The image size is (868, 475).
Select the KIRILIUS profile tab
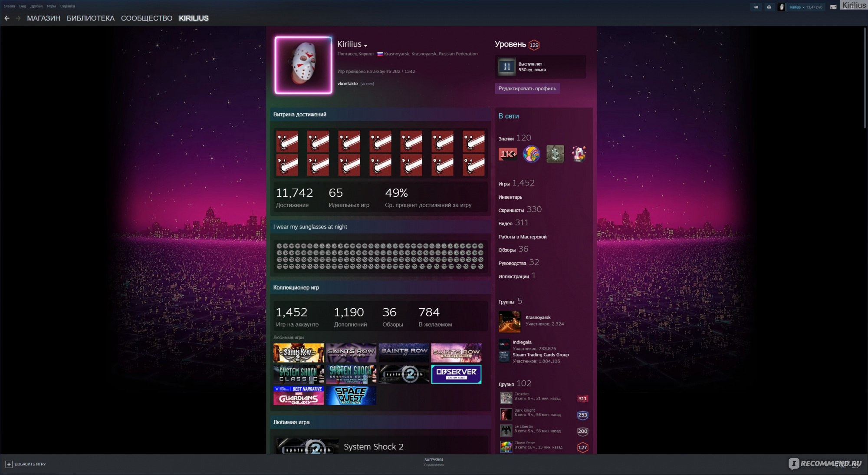pyautogui.click(x=194, y=18)
